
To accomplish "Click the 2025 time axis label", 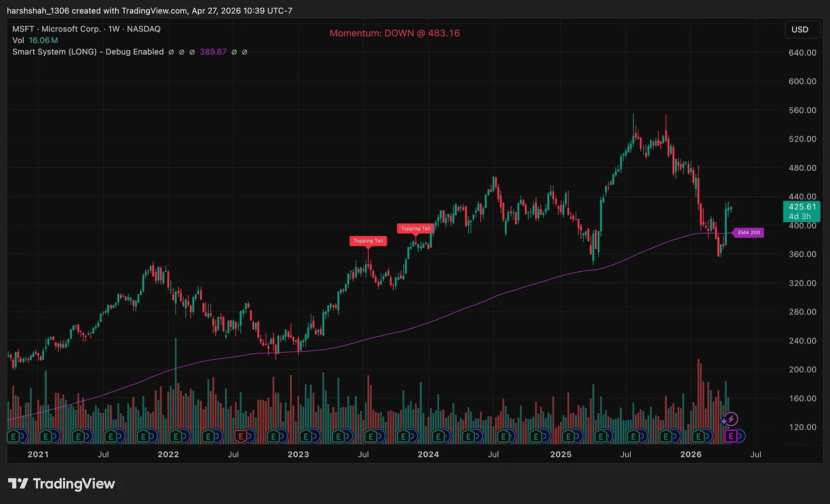I will pos(560,455).
